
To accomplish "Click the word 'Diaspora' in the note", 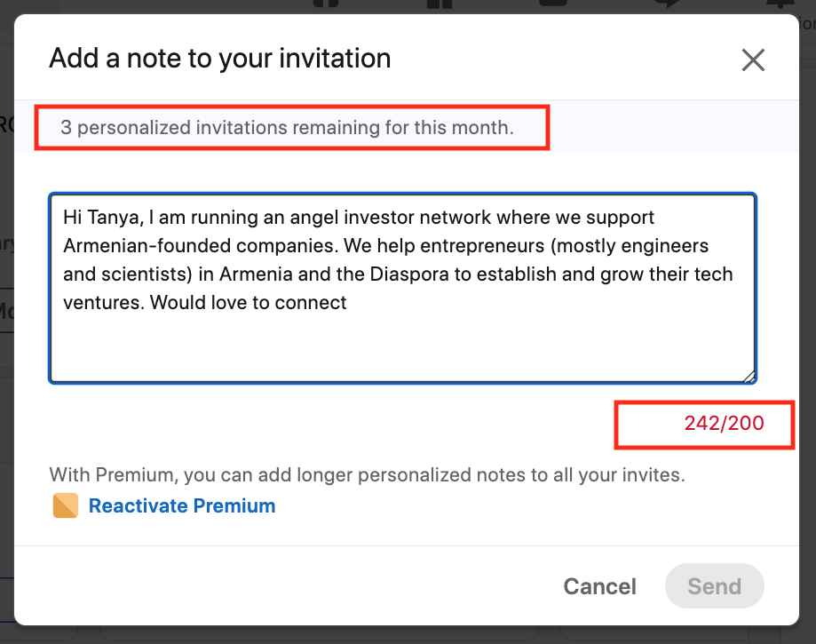I will [409, 274].
